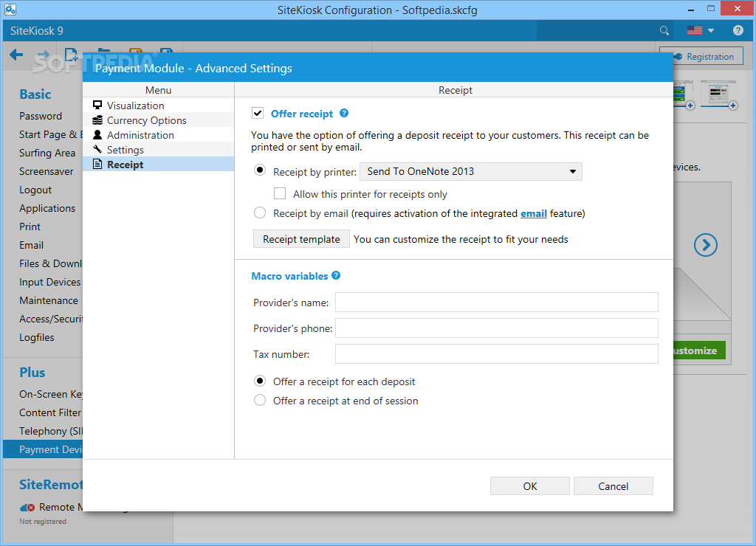The height and width of the screenshot is (546, 756).
Task: Open Telephony (SIP) in the sidebar
Action: pos(51,431)
